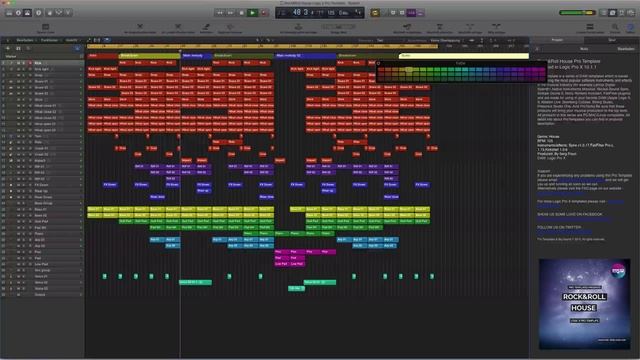The image size is (640, 360).
Task: Open the Keine Überlappung drag dropdown
Action: point(447,40)
